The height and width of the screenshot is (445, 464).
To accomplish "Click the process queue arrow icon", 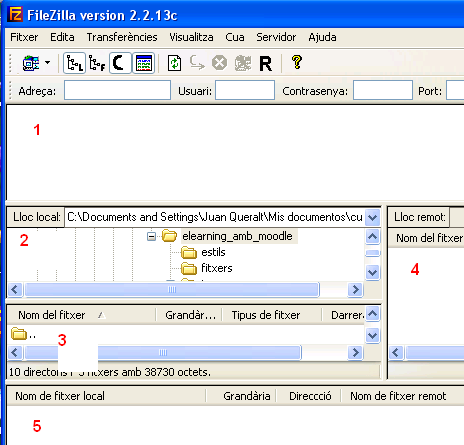I will (x=197, y=63).
